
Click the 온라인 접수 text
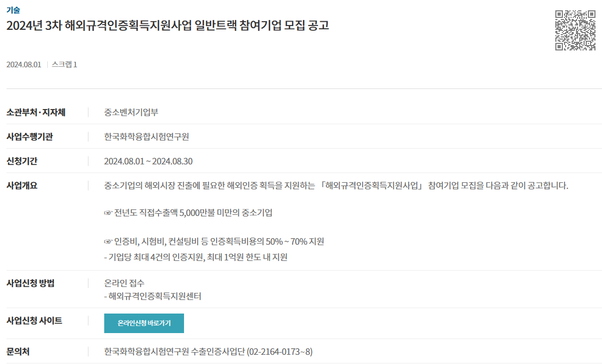[124, 283]
